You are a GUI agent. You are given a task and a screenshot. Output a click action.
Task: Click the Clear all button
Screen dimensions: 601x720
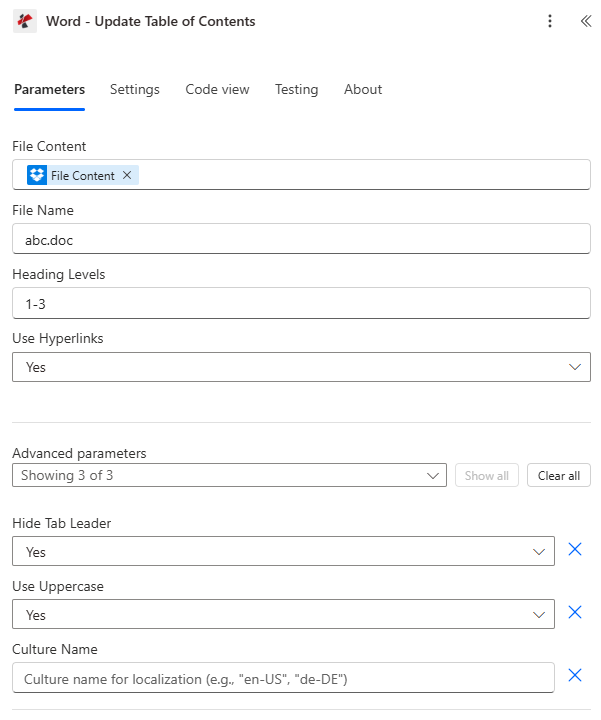[559, 475]
